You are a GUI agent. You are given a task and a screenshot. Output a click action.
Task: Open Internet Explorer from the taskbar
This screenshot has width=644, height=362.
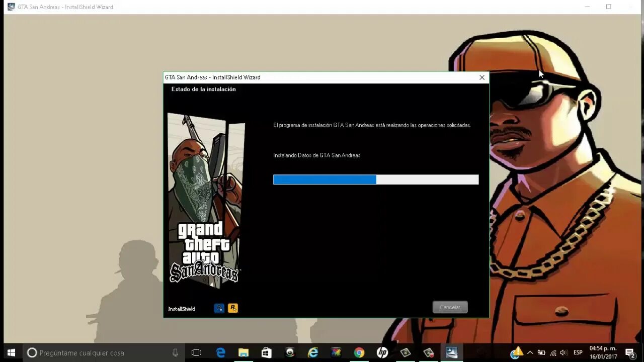coord(313,352)
